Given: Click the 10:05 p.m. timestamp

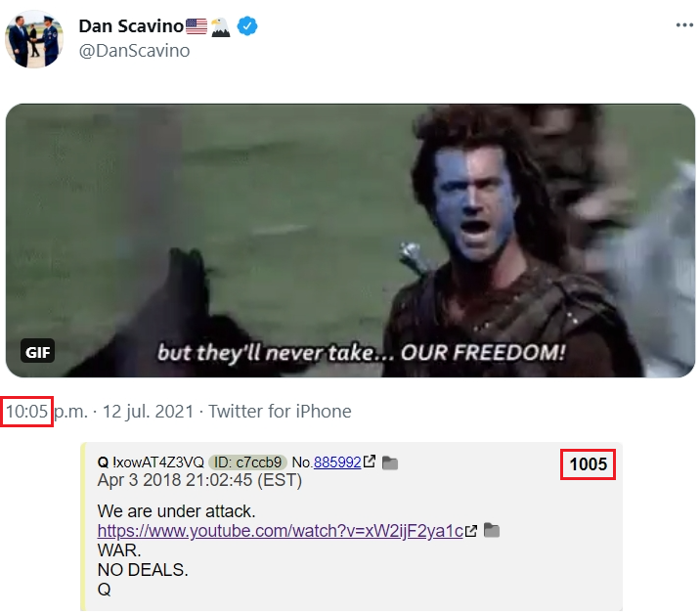Looking at the screenshot, I should tap(47, 411).
